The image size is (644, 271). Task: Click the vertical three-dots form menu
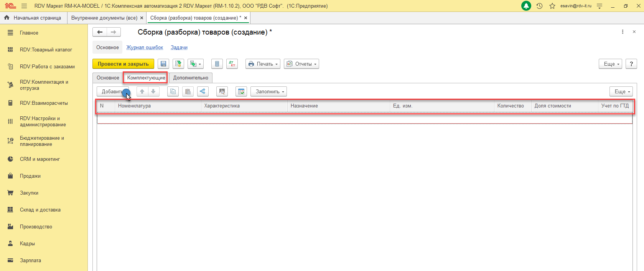(623, 32)
